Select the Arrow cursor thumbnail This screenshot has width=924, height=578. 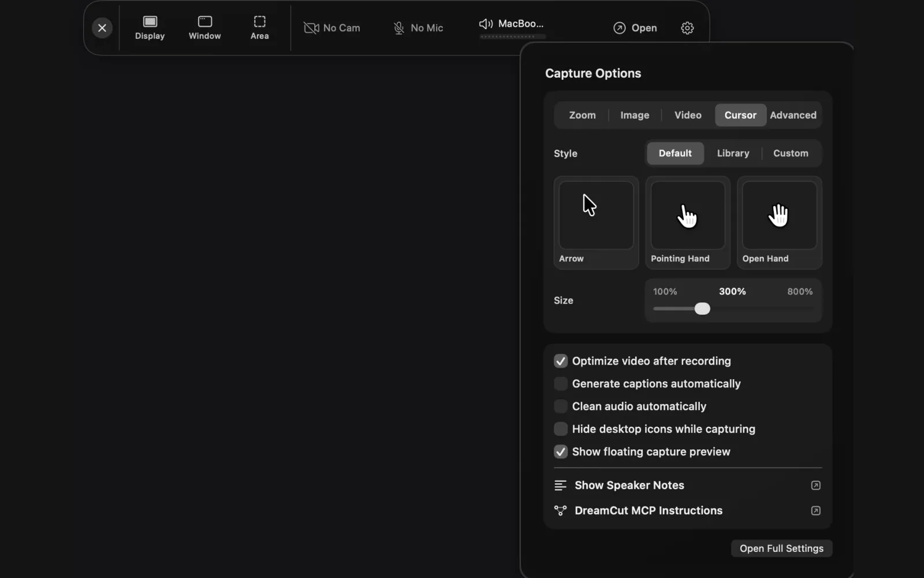pos(596,223)
